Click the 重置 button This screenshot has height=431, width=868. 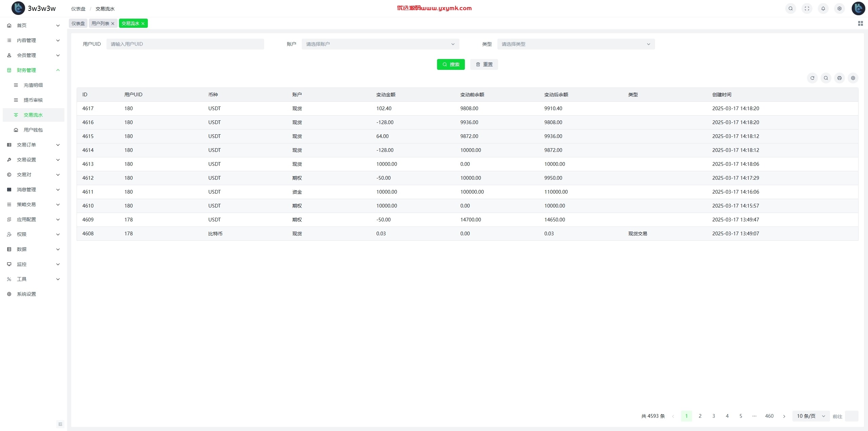(484, 64)
